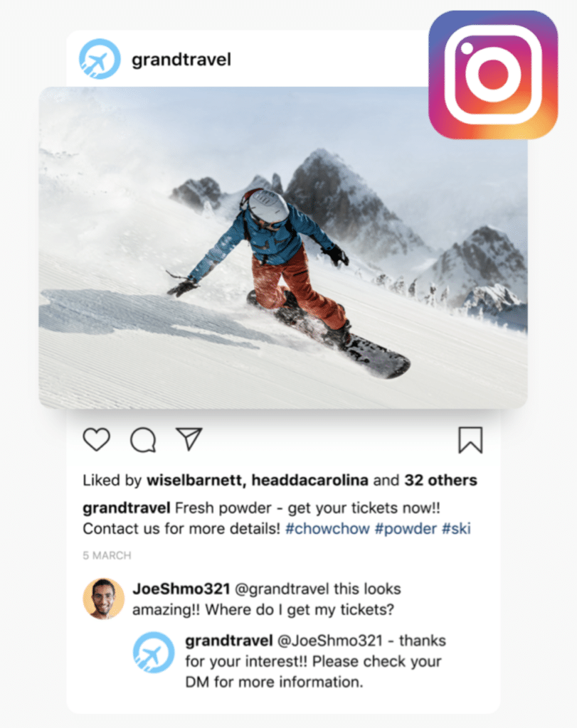
Task: Click the 5 MARCH post date
Action: (x=107, y=556)
